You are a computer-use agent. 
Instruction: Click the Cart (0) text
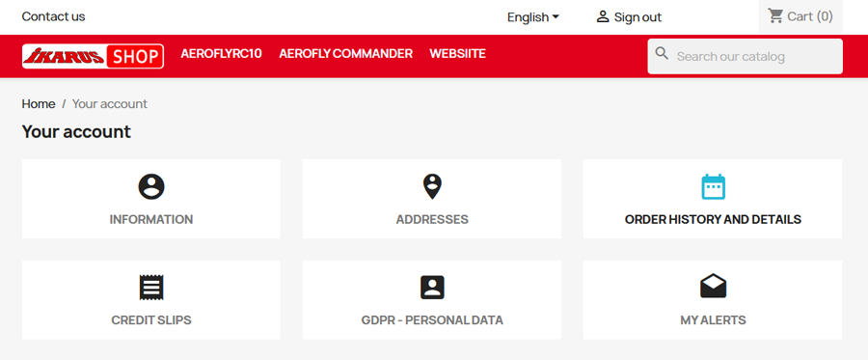(x=810, y=16)
